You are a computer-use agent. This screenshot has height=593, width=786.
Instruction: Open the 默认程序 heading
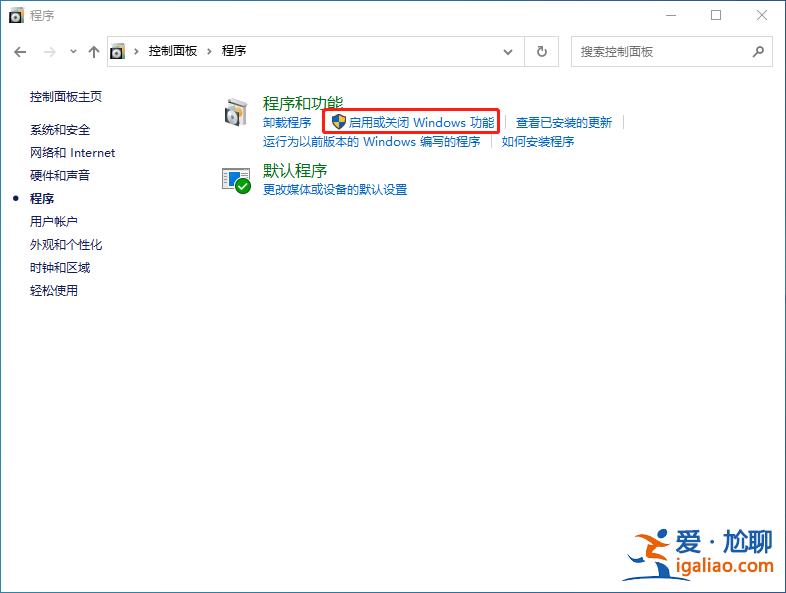(x=295, y=171)
